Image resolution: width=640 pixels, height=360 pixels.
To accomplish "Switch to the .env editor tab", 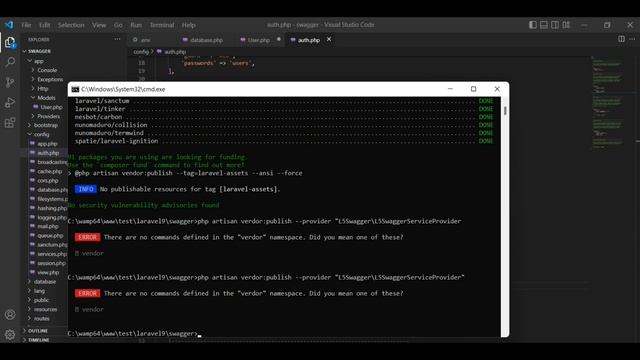I will (146, 40).
